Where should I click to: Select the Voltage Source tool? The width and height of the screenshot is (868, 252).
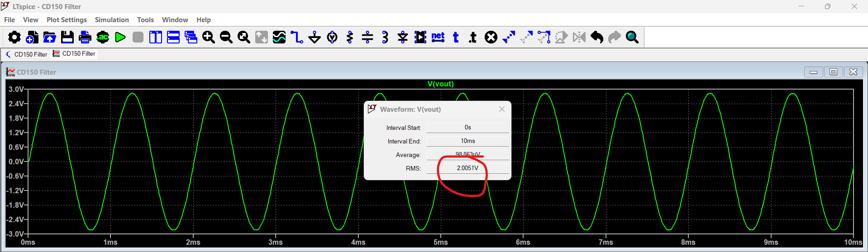coord(332,37)
